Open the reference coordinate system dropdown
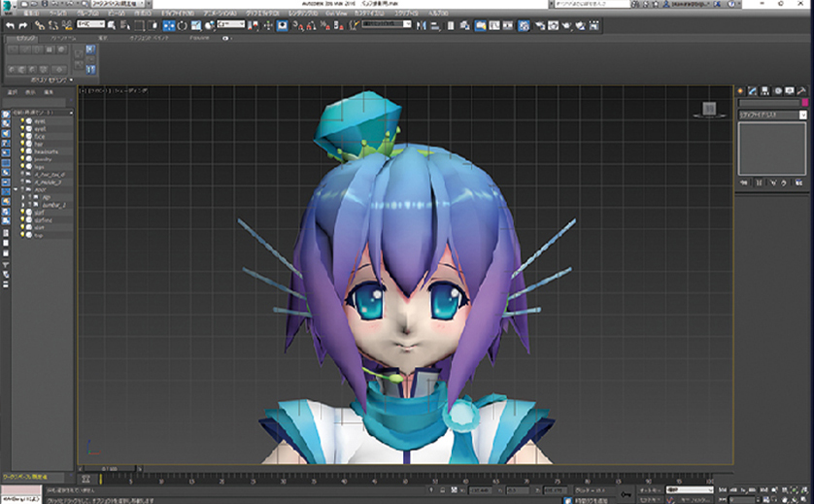Viewport: 814px width, 504px height. point(231,24)
